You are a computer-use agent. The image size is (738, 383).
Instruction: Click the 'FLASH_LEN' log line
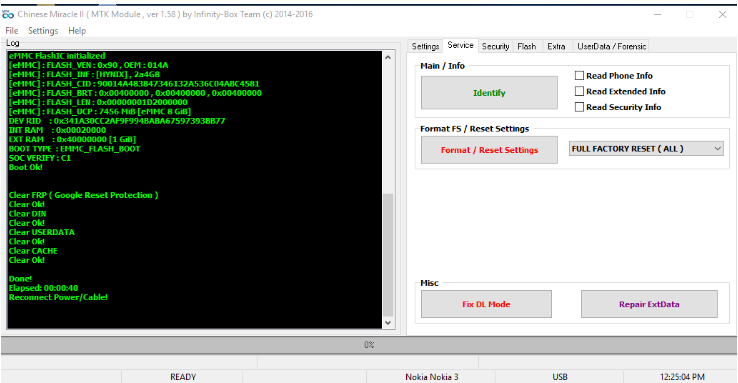98,102
